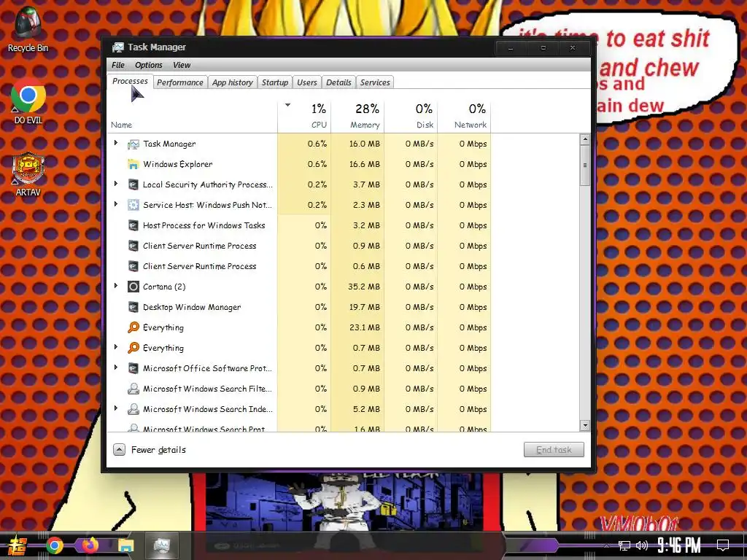
Task: Open the Start button on the taskbar
Action: click(x=17, y=545)
